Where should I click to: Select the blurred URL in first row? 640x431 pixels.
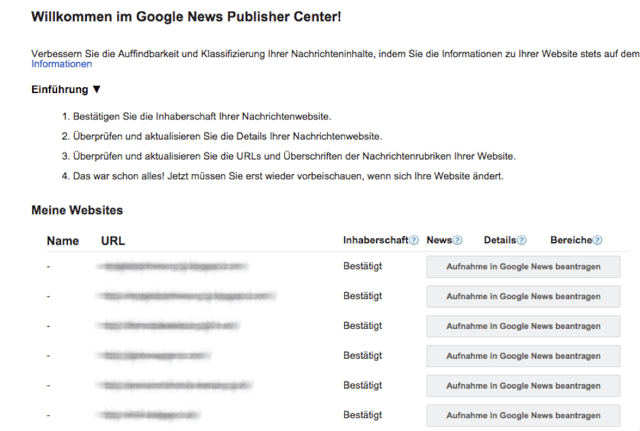(172, 267)
